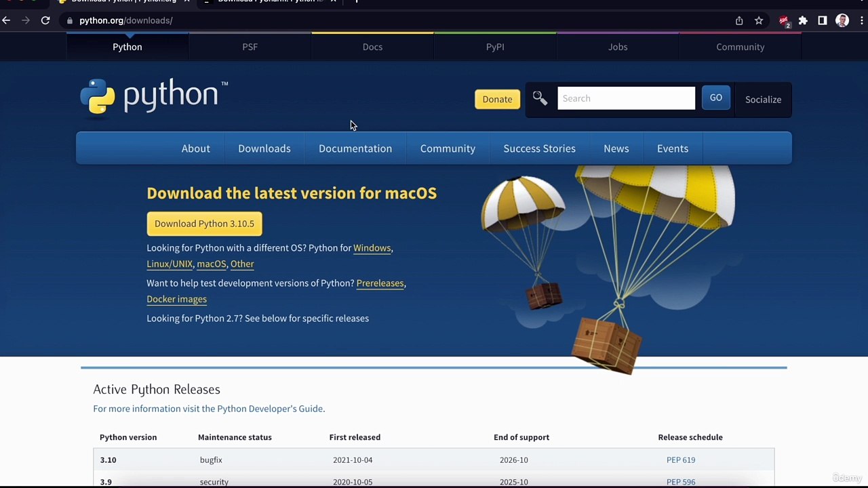This screenshot has height=488, width=868.
Task: Click the 2026-10 end of support cell
Action: [513, 460]
